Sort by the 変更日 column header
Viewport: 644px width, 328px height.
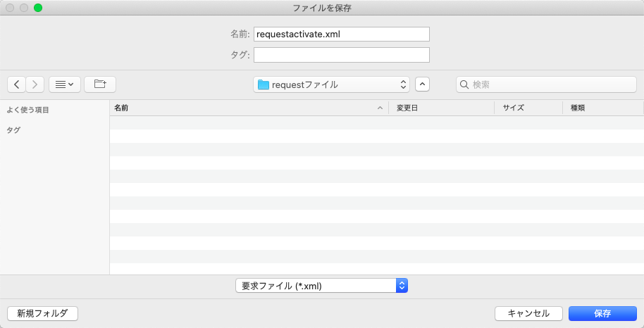(x=442, y=108)
